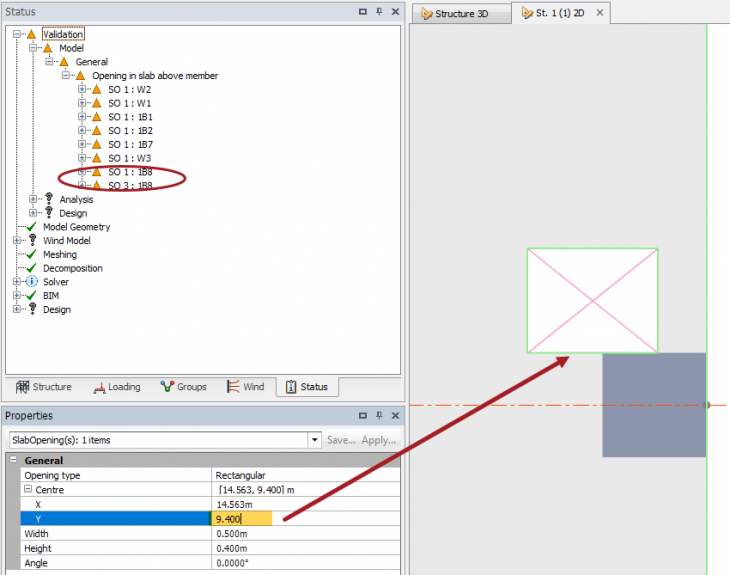Expand the Wind Model node
This screenshot has height=575, width=730.
(17, 240)
